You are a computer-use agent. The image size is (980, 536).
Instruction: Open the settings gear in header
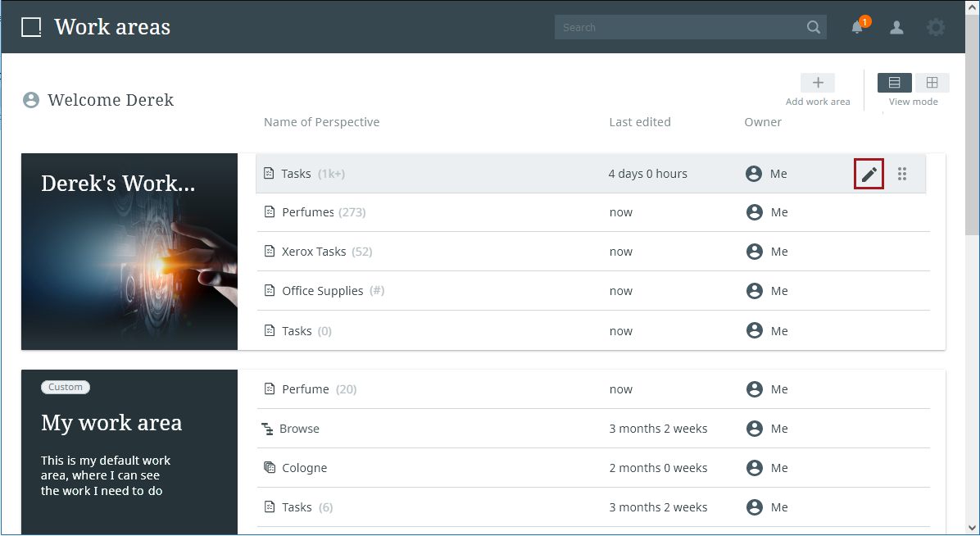(935, 27)
